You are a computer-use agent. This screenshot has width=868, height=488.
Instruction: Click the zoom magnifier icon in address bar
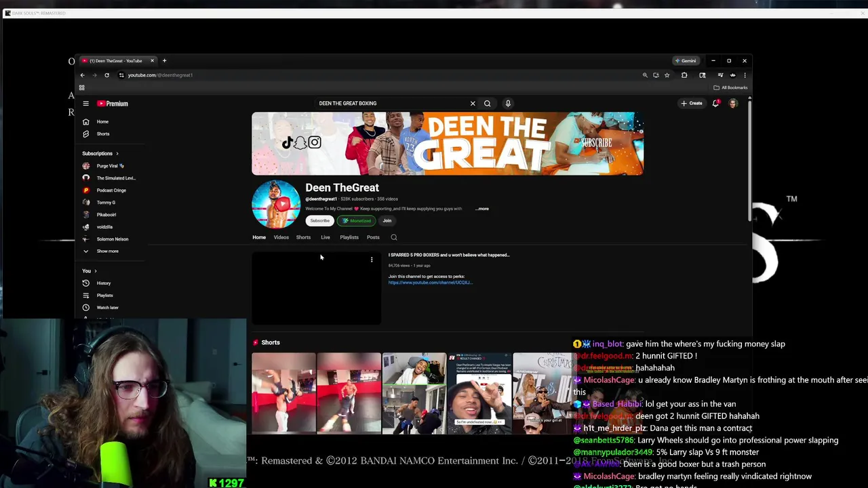[x=645, y=75]
